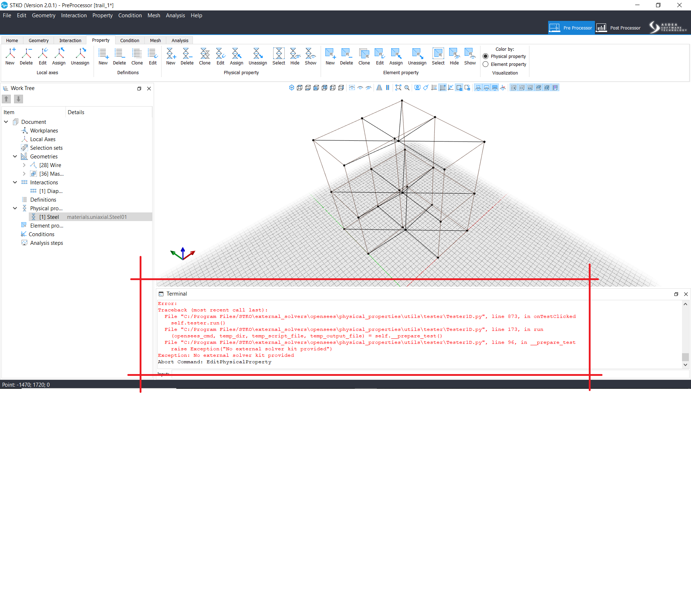
Task: Click the tag label icon in viewport toolbar
Action: 426,87
